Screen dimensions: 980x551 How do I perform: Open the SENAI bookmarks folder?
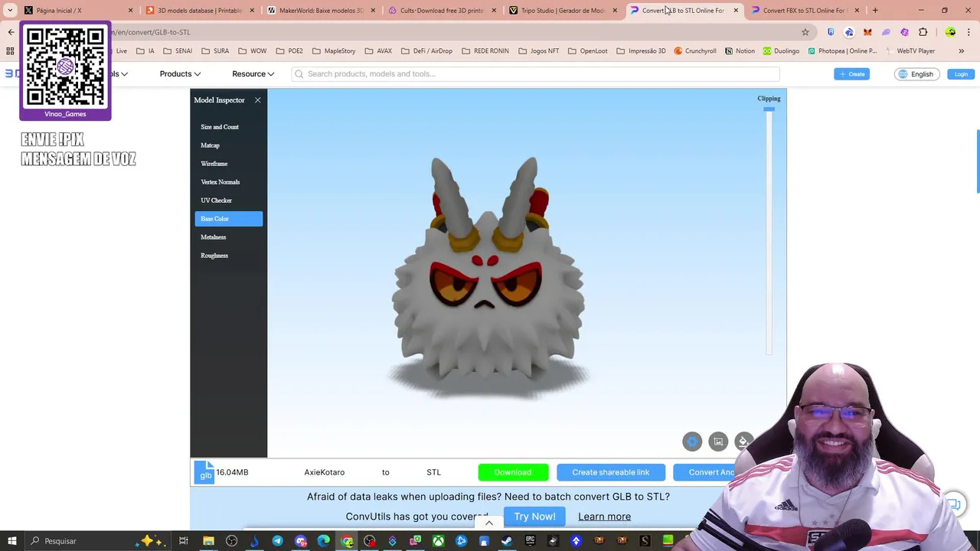178,51
